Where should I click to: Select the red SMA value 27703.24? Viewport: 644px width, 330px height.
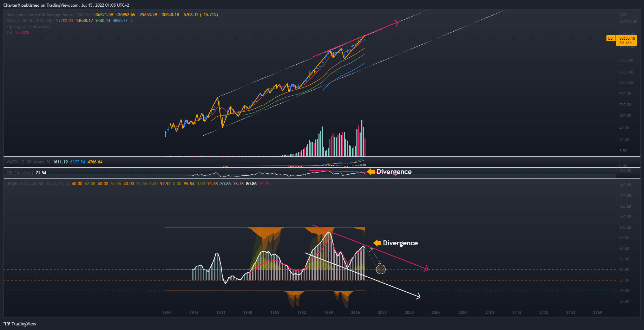pyautogui.click(x=65, y=21)
